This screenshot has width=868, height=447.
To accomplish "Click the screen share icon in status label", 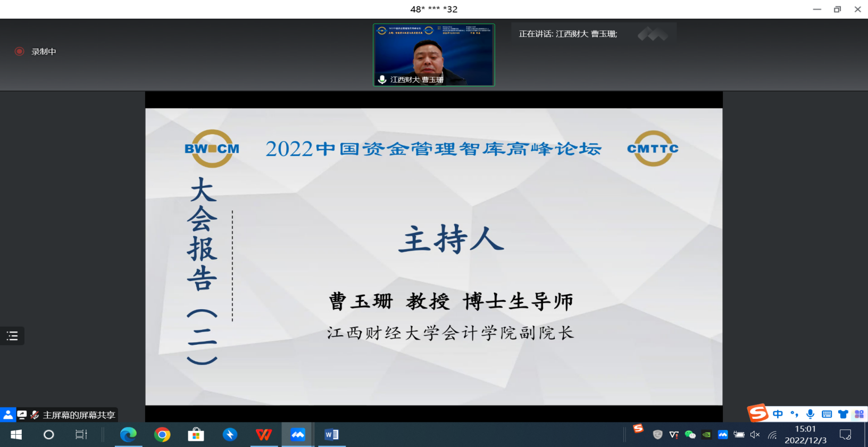I will coord(22,415).
